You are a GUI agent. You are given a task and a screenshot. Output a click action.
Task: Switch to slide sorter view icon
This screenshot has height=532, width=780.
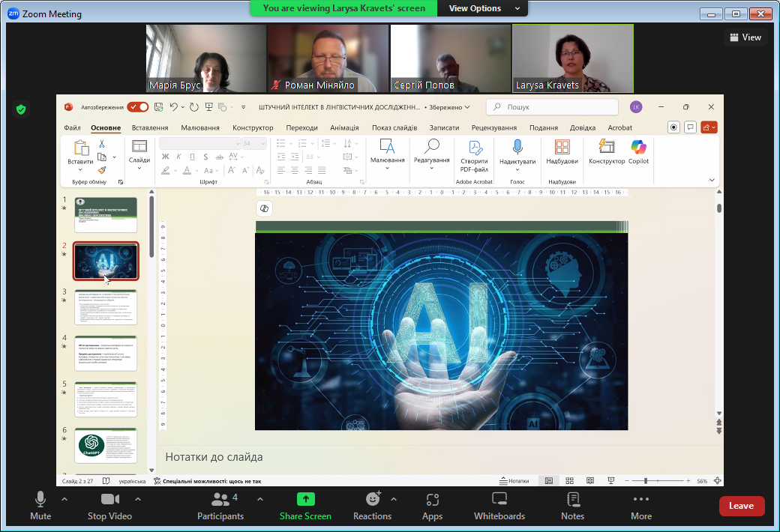tap(569, 481)
